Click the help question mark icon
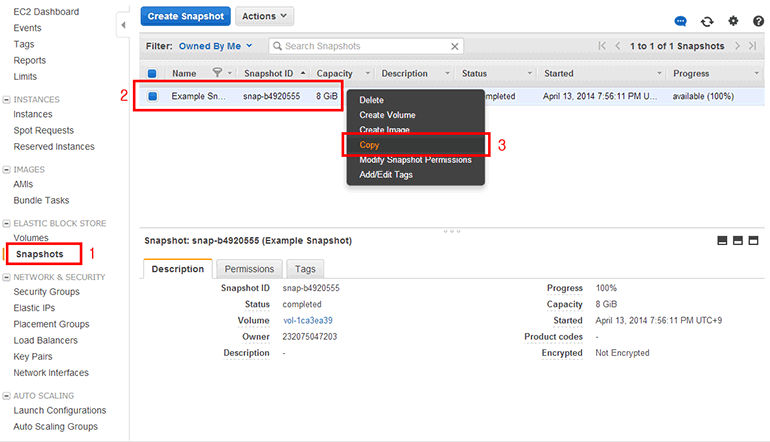Image resolution: width=770 pixels, height=442 pixels. pos(758,21)
